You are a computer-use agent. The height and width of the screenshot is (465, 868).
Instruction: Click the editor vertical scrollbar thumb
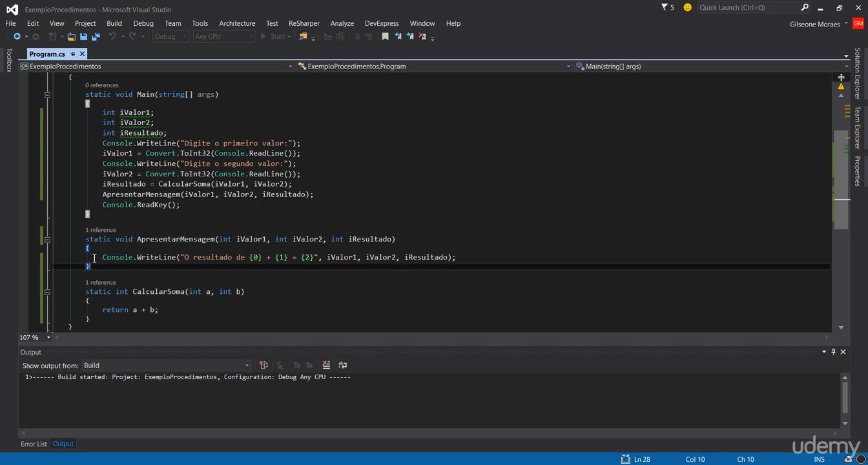(x=841, y=180)
